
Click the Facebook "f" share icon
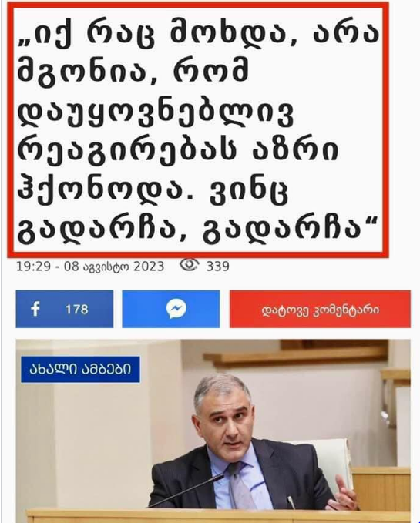(x=35, y=309)
